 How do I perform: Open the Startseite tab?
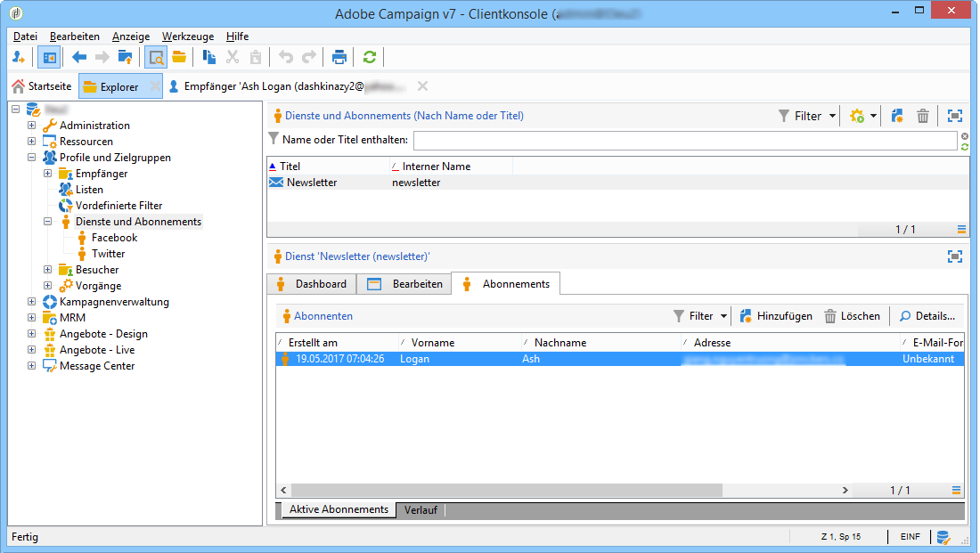43,86
